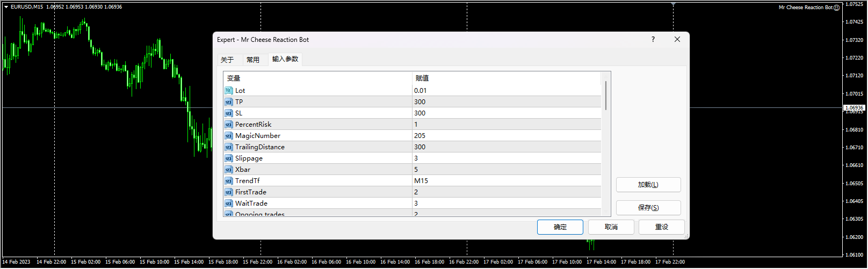The height and width of the screenshot is (269, 868).
Task: Click the 加载(L) button
Action: (x=648, y=185)
